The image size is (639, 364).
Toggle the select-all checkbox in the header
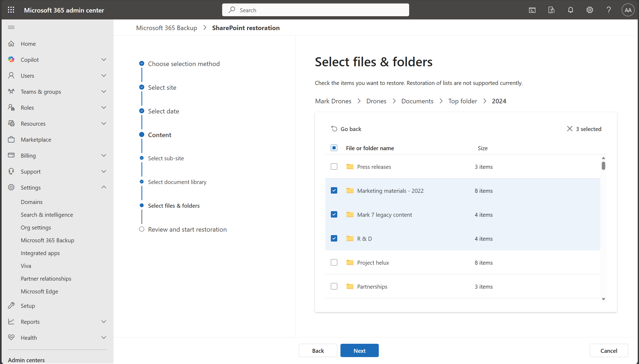(x=334, y=148)
